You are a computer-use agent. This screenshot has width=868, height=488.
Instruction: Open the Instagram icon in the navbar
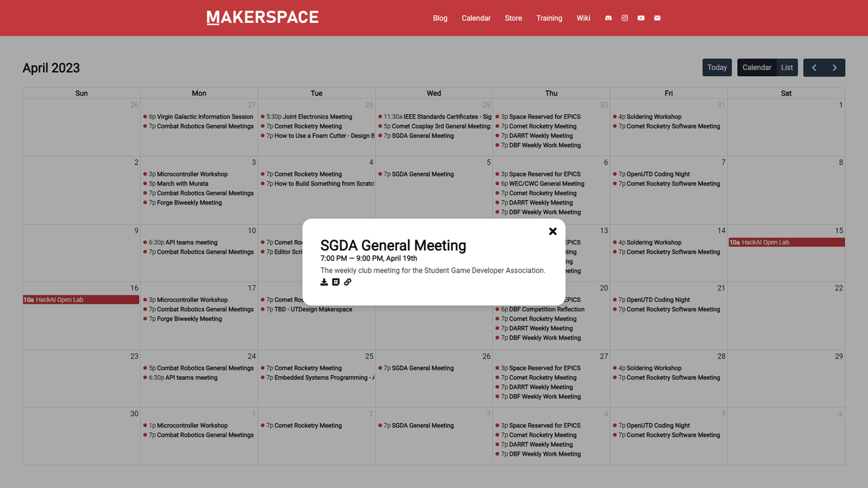[x=625, y=18]
